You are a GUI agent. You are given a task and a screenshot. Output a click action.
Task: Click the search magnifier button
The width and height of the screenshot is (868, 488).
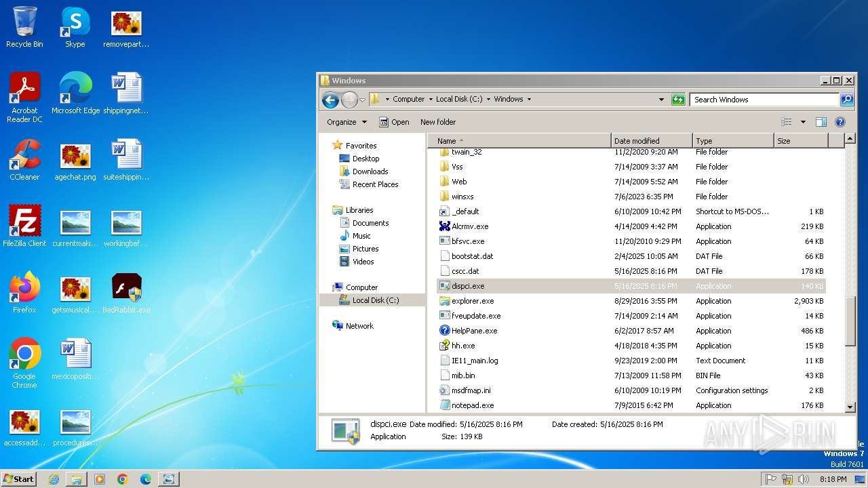[x=847, y=100]
